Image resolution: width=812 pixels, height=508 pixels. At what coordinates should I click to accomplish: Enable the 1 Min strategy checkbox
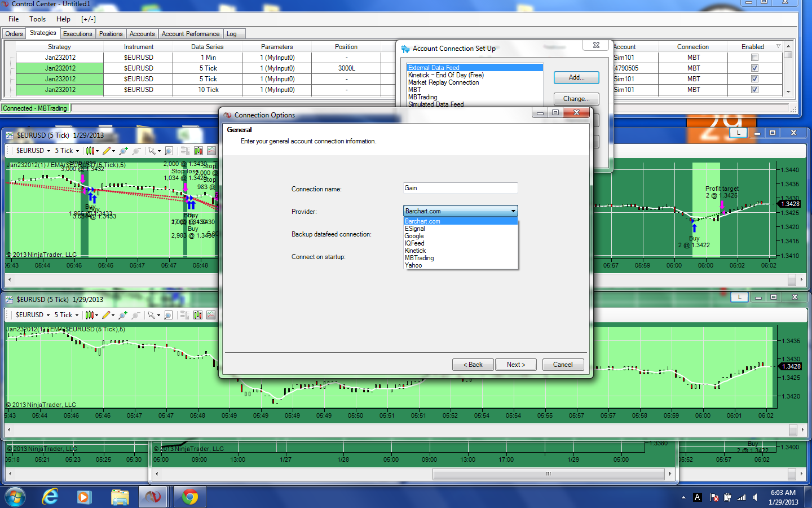point(754,58)
